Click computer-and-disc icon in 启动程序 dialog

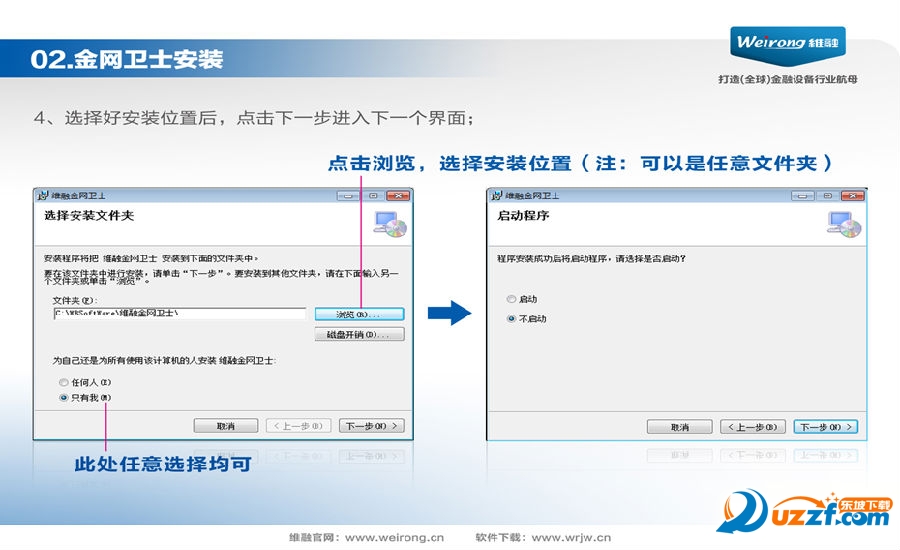pyautogui.click(x=844, y=224)
